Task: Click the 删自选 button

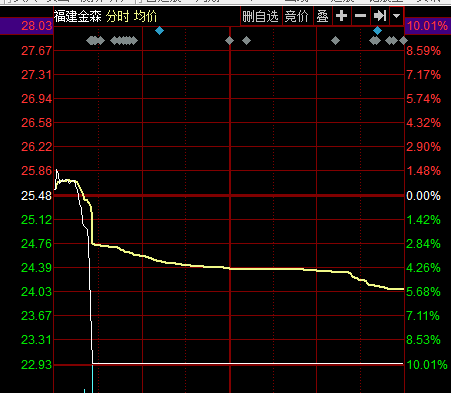Action: pyautogui.click(x=260, y=16)
